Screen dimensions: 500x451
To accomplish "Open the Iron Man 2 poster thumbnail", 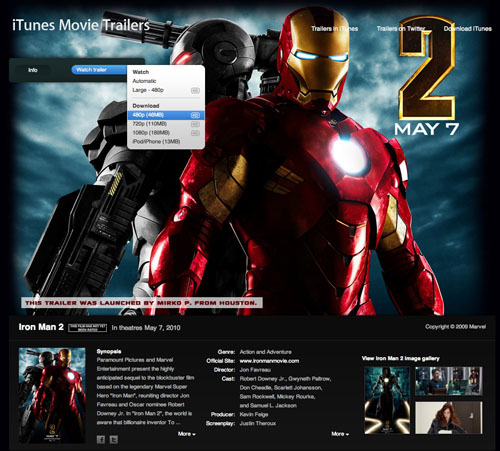I will tap(52, 395).
